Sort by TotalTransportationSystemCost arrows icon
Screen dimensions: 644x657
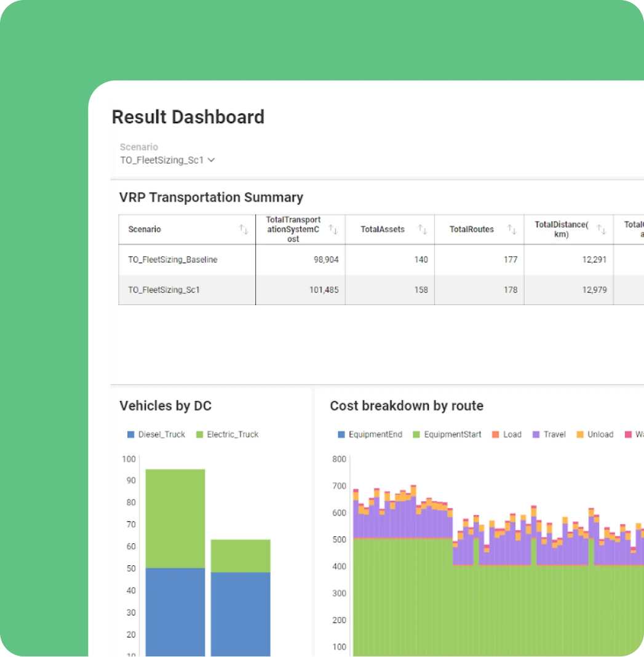(333, 229)
